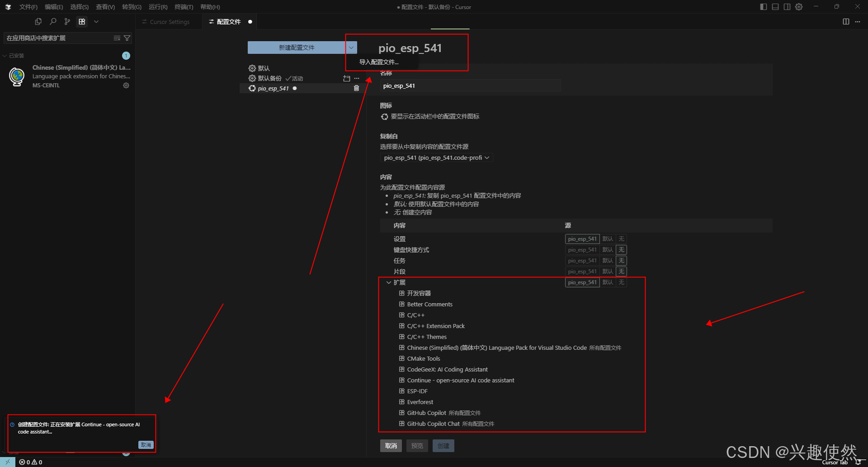Open the 查看(V) menu

pos(105,7)
